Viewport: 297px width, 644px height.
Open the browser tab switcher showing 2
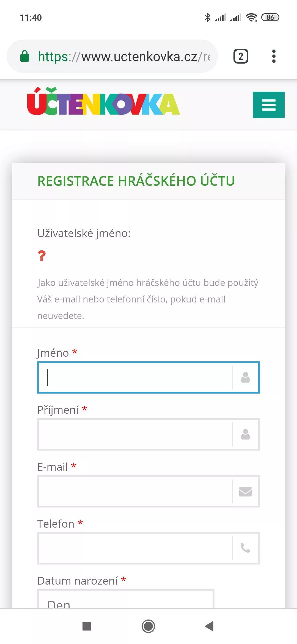tap(241, 56)
